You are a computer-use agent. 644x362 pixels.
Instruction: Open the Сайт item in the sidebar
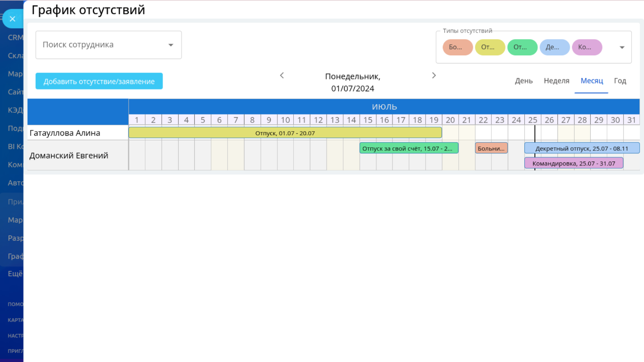point(16,92)
